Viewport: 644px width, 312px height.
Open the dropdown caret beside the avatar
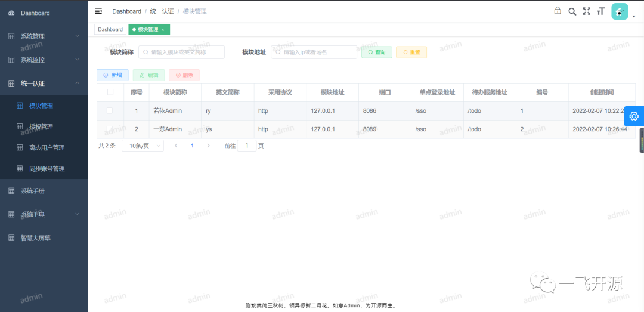click(x=634, y=17)
